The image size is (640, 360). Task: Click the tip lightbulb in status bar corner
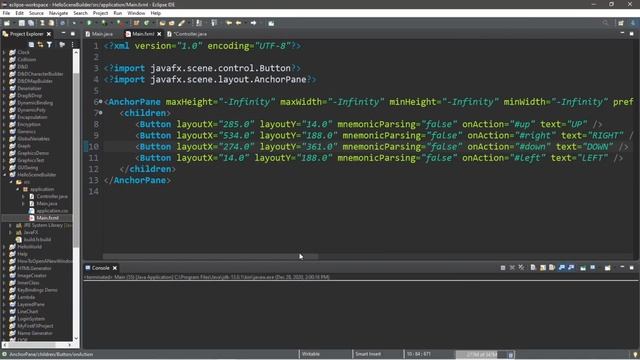pyautogui.click(x=635, y=354)
